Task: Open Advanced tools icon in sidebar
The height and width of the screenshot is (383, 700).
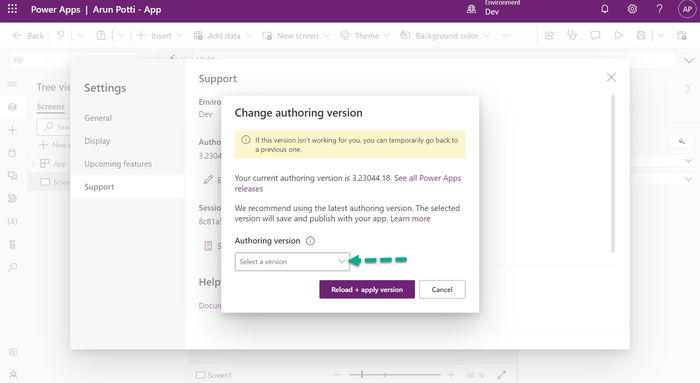Action: (x=12, y=244)
